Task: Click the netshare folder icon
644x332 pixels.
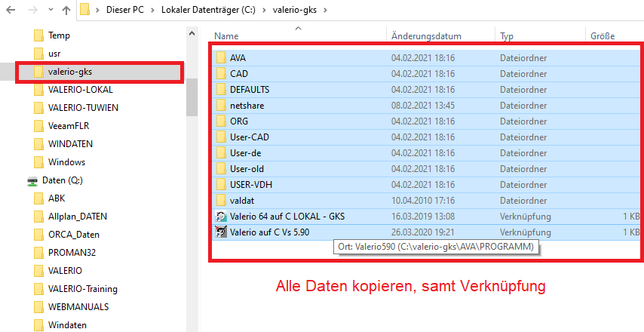Action: click(221, 105)
